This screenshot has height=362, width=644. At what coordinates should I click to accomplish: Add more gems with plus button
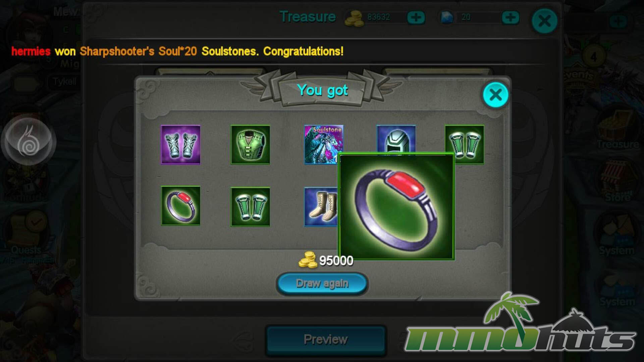point(511,17)
